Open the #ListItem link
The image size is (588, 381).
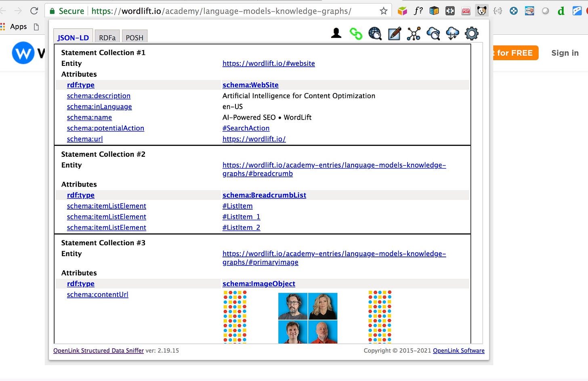click(x=237, y=206)
